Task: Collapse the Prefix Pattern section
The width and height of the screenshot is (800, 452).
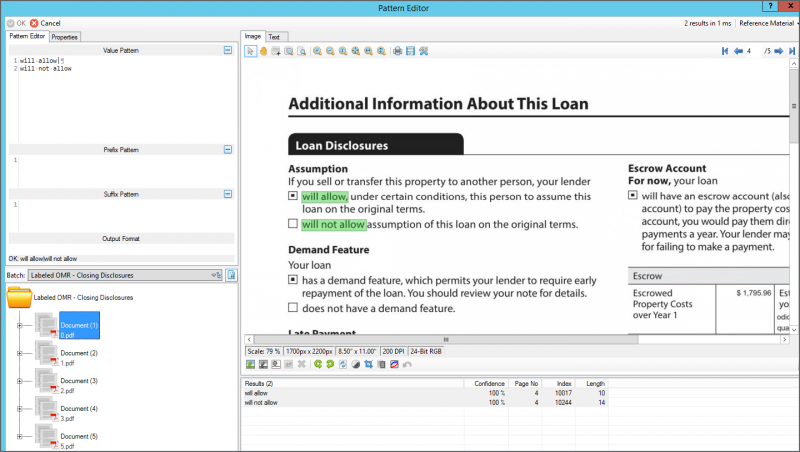Action: point(228,149)
